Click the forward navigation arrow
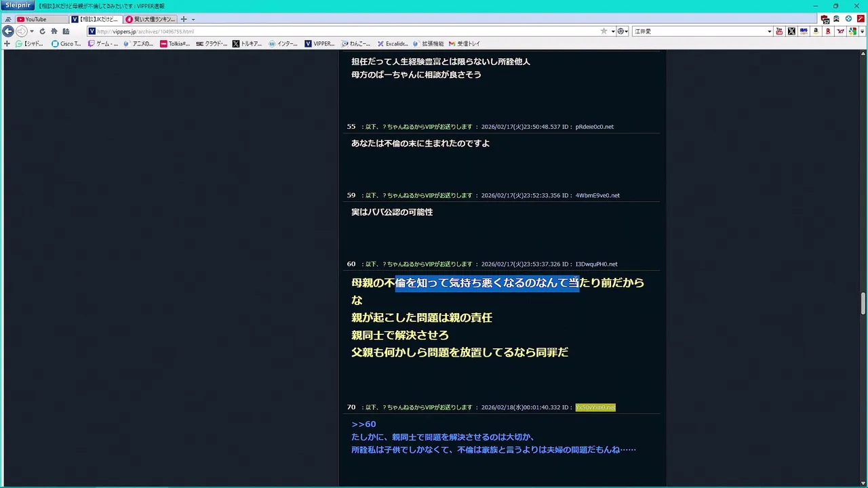The image size is (868, 488). tap(22, 31)
